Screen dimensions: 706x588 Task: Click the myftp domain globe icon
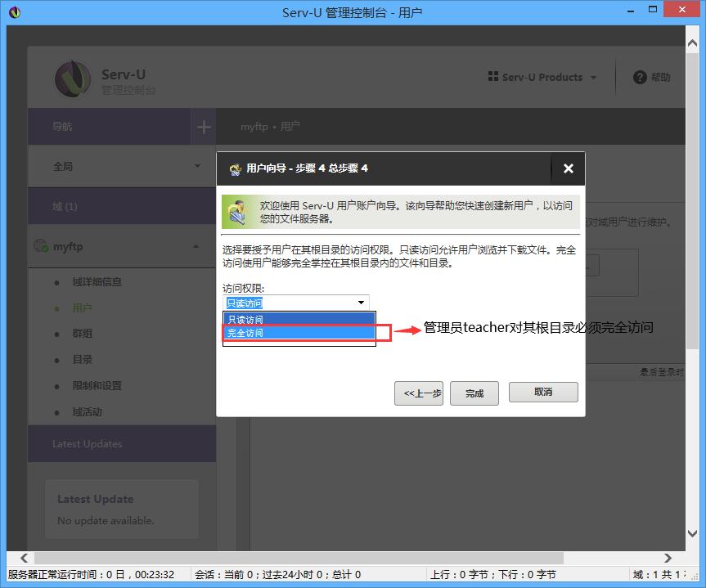click(41, 246)
